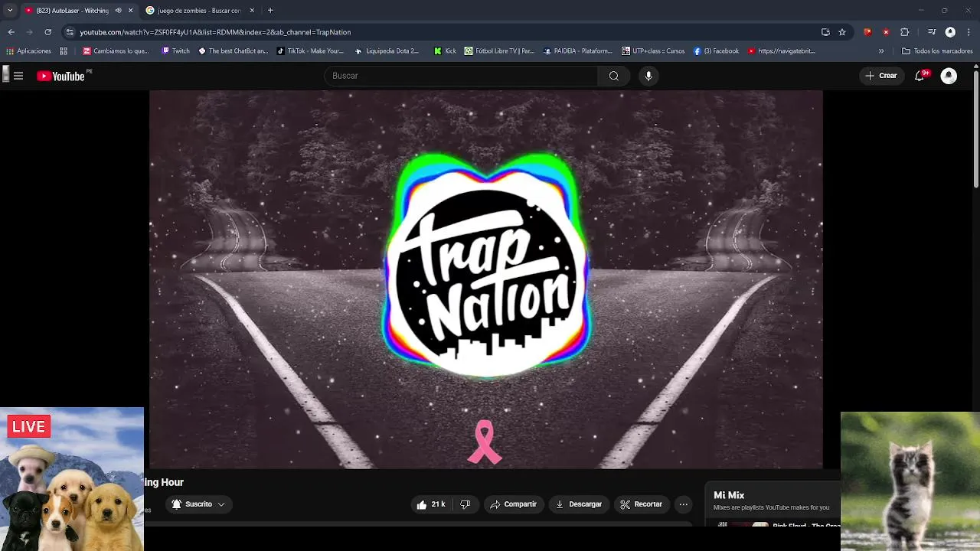Close the juego de zombies tab
This screenshot has width=980, height=551.
coord(252,11)
